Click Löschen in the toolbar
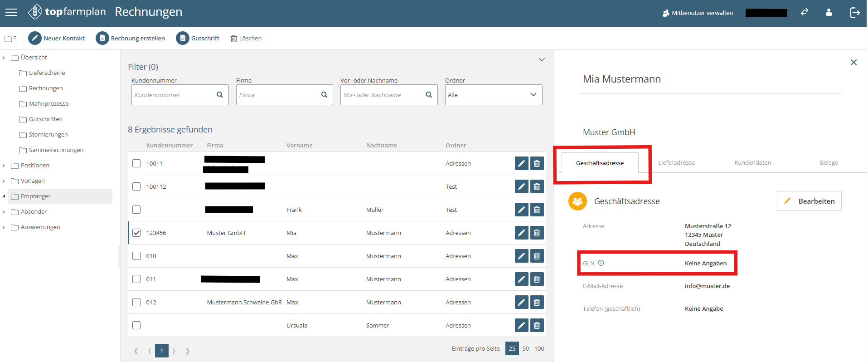 click(x=246, y=38)
